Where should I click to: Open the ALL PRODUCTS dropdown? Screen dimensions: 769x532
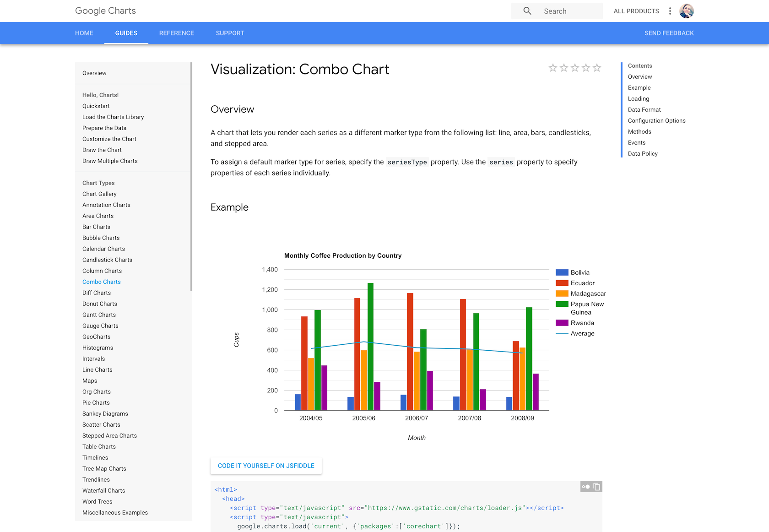[636, 11]
